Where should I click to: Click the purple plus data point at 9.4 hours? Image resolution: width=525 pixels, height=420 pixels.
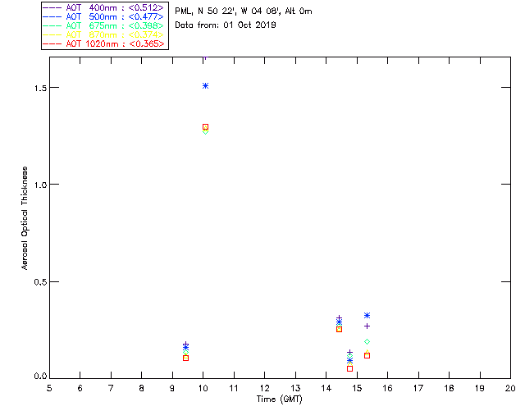186,345
